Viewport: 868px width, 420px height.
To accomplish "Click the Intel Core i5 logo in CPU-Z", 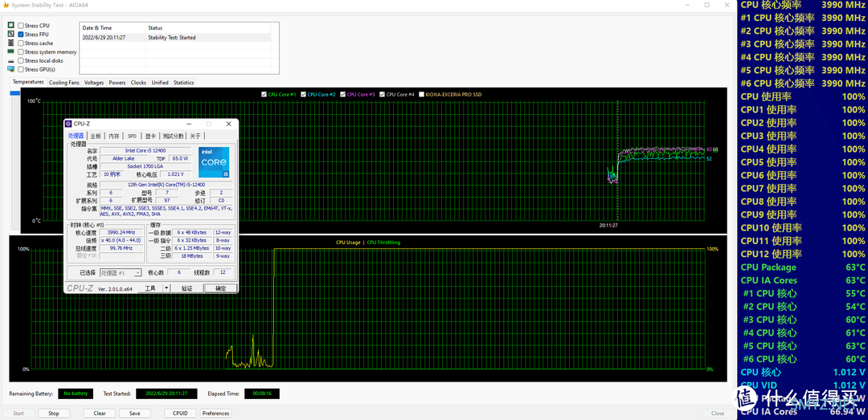I will pos(215,162).
